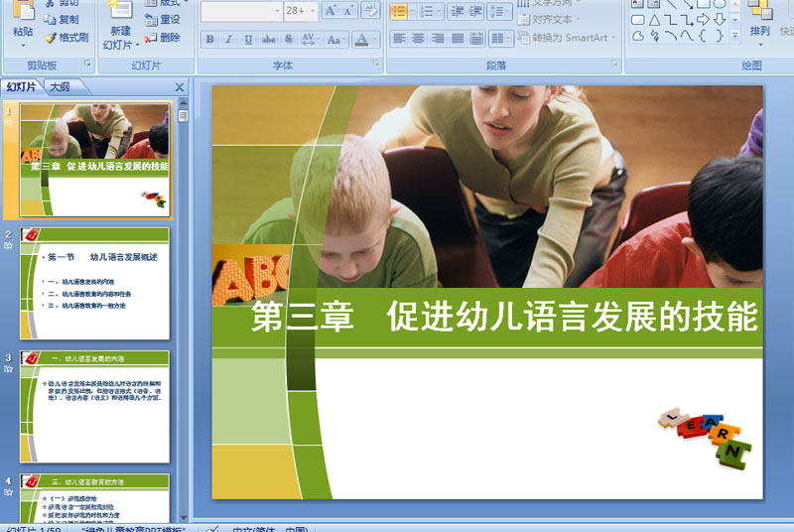
Task: Align text right
Action: tap(438, 39)
